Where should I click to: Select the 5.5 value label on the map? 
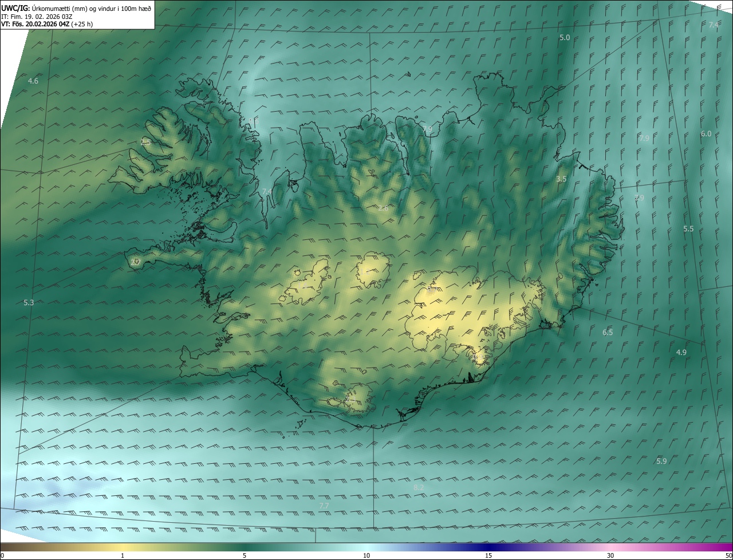pyautogui.click(x=688, y=228)
